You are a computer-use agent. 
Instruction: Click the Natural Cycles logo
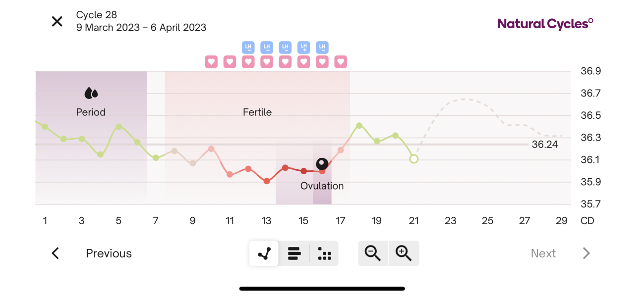coord(545,23)
